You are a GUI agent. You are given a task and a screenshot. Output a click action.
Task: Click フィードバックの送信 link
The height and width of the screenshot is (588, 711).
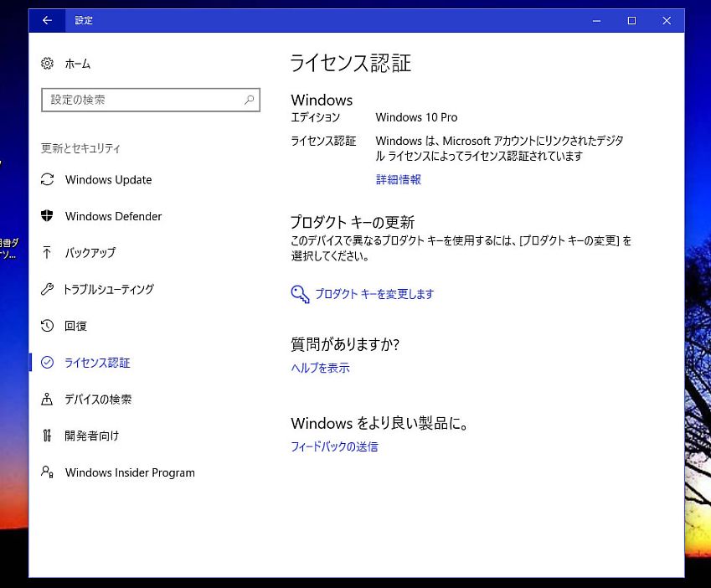pos(334,446)
